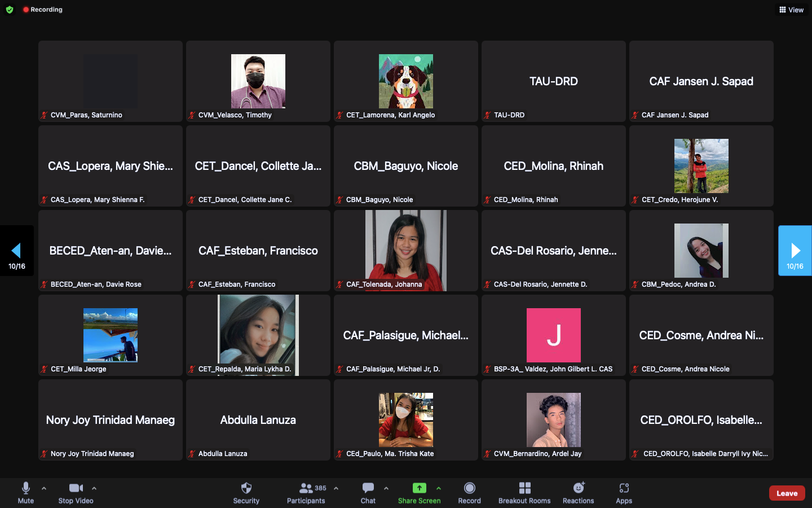Click the green encryption shield icon
812x508 pixels.
click(x=10, y=10)
